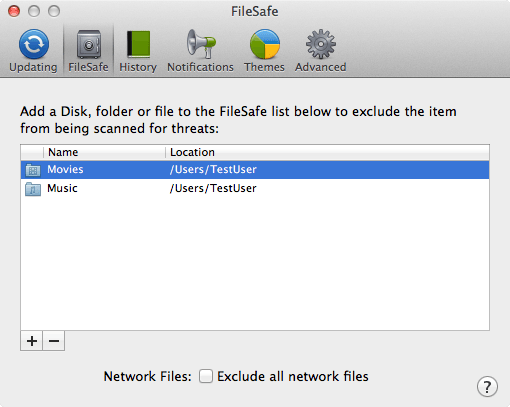
Task: Minimize the FileSafe window
Action: tap(34, 11)
